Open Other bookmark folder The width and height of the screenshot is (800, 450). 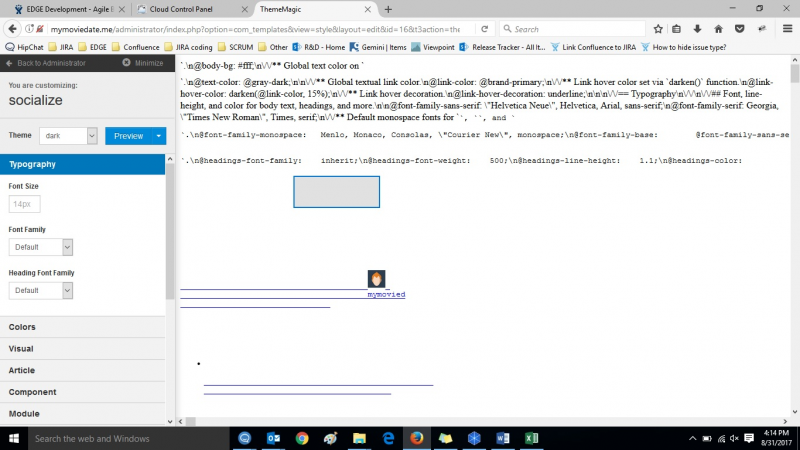click(x=273, y=47)
